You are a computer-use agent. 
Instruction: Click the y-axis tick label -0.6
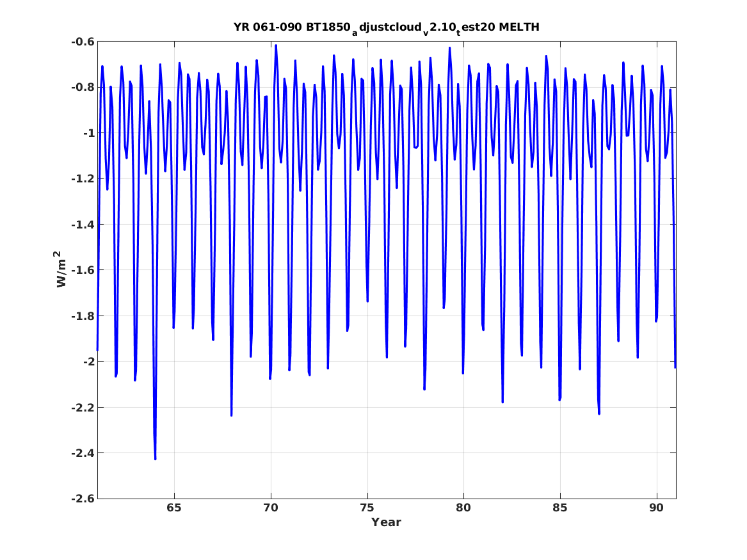[x=83, y=42]
